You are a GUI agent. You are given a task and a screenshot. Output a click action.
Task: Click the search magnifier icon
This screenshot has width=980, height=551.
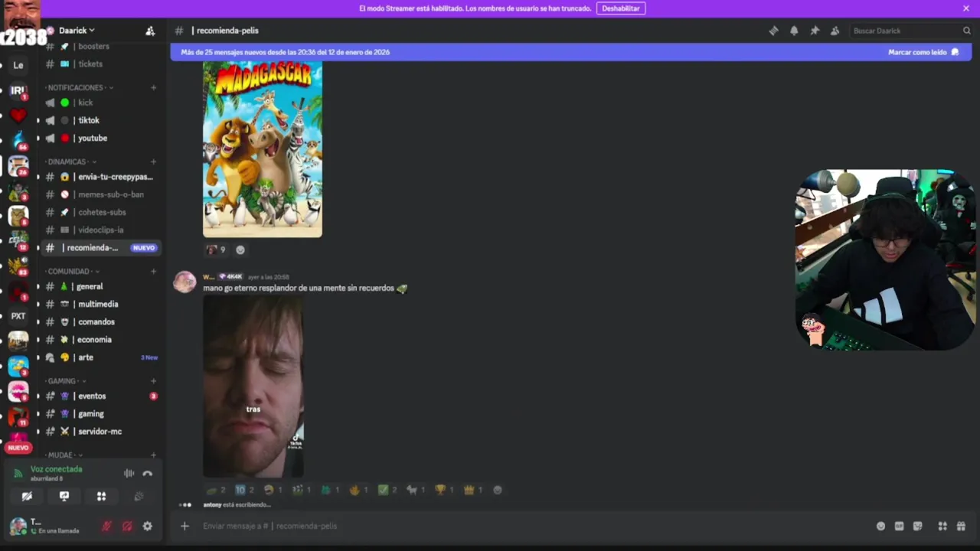(966, 31)
